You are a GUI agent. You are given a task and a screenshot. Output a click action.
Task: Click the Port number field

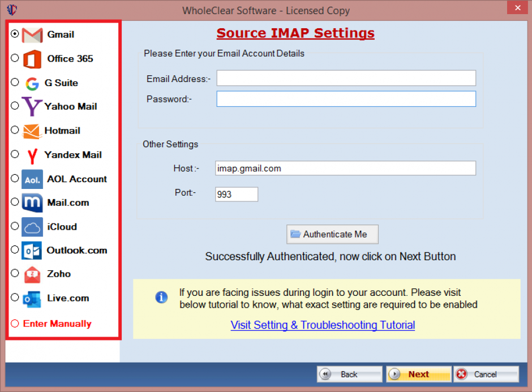click(x=236, y=194)
